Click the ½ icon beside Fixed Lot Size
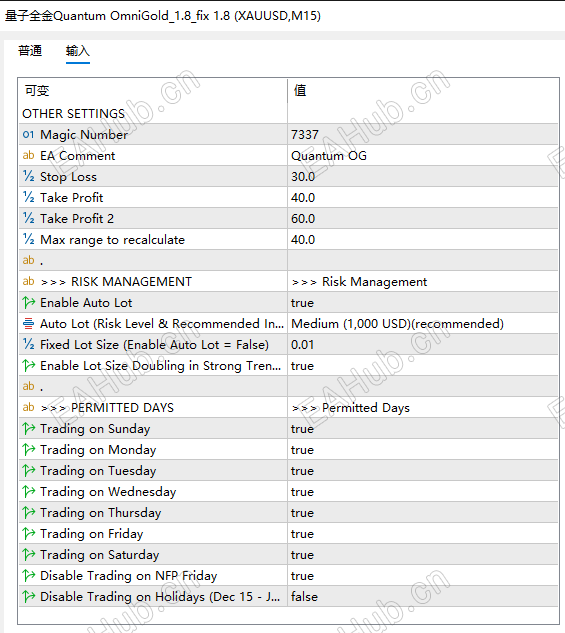Screen dimensions: 565x633 [28, 344]
